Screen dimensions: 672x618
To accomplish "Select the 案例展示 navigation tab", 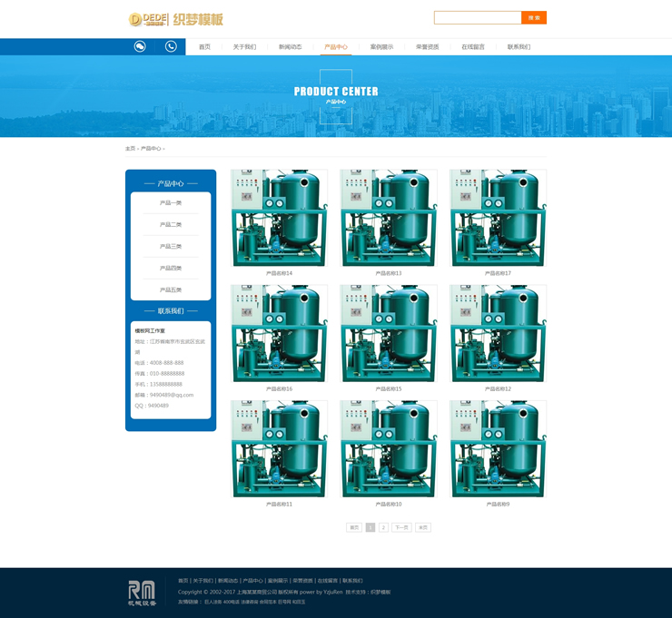I will pyautogui.click(x=381, y=47).
